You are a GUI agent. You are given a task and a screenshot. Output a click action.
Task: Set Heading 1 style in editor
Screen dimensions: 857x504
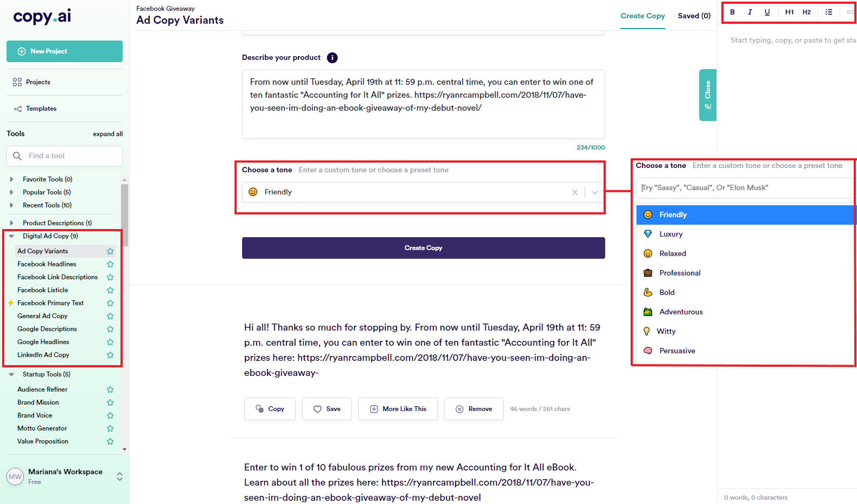click(789, 12)
